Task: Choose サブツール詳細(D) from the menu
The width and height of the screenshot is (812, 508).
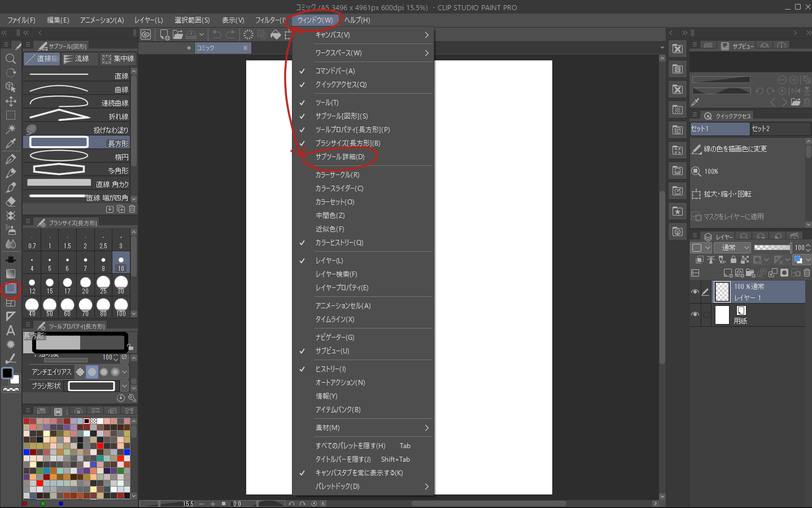Action: 339,157
